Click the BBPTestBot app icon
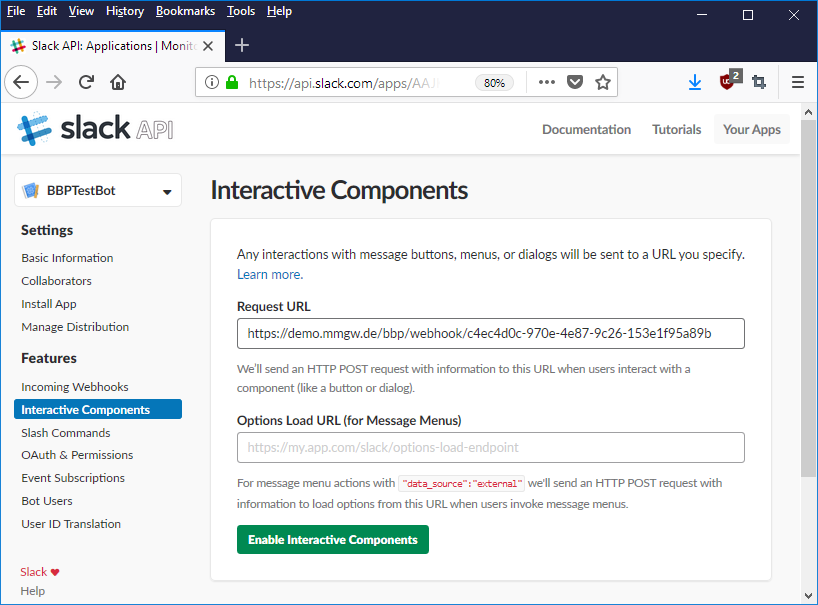818x605 pixels. tap(31, 190)
